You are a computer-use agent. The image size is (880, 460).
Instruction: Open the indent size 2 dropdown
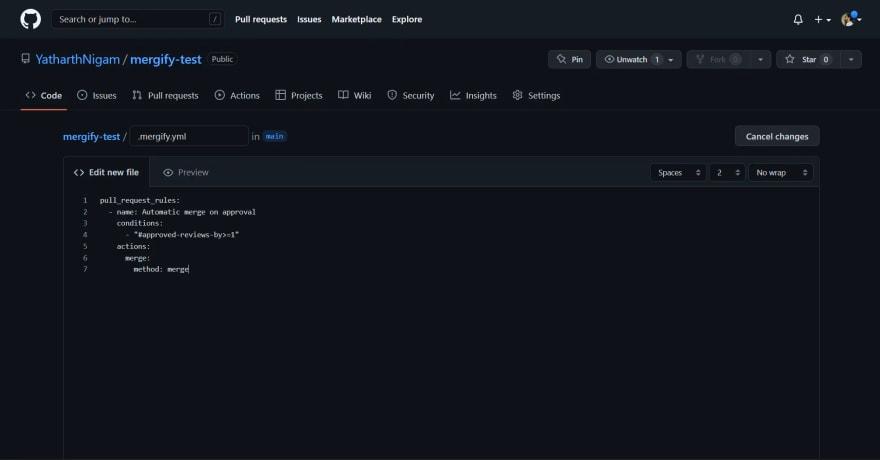point(727,173)
